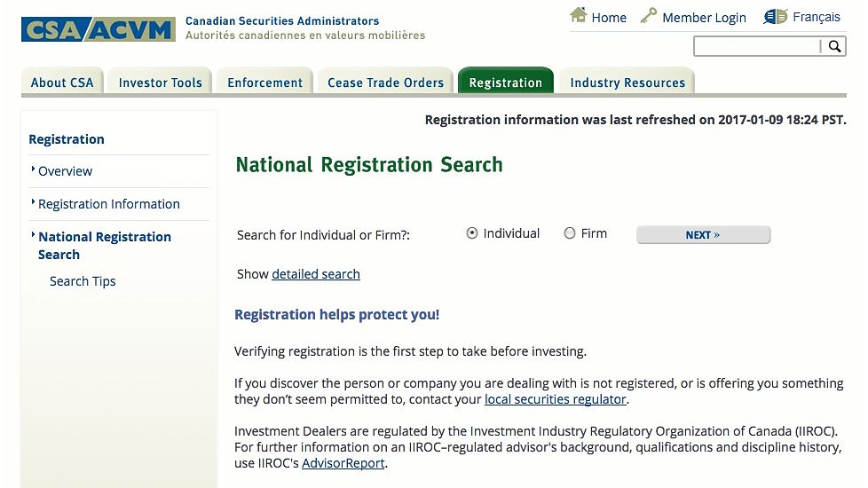This screenshot has width=868, height=488.
Task: Expand the Overview sidebar arrow
Action: (x=33, y=169)
